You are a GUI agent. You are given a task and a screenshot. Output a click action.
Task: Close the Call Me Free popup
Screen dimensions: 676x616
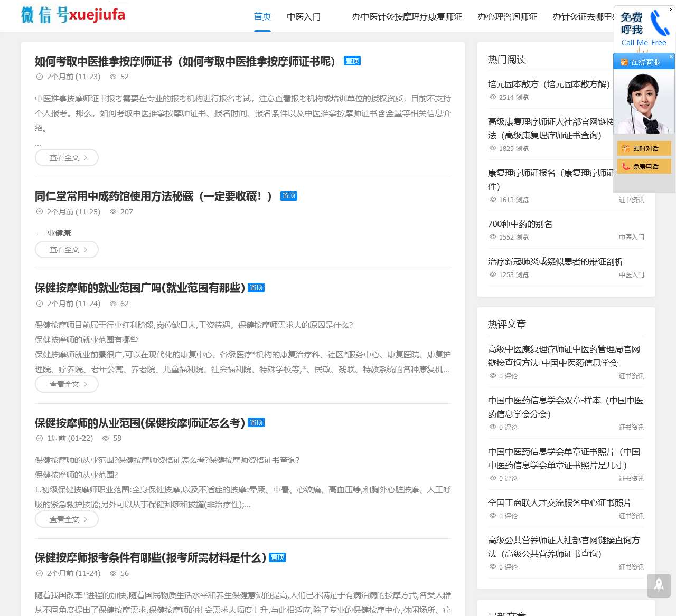tap(671, 10)
